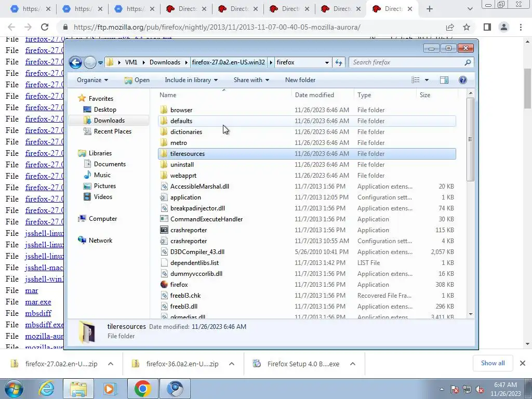Open Chrome's side panel icon

point(487,27)
